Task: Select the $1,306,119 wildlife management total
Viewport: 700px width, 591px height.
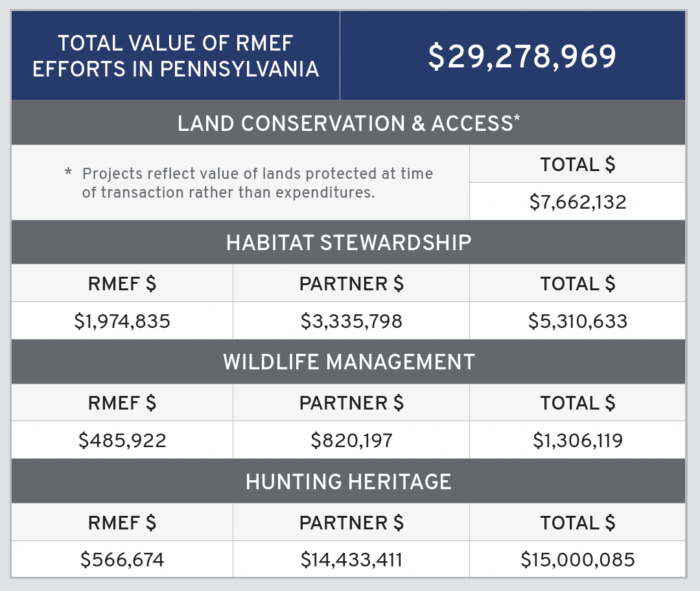Action: click(577, 441)
